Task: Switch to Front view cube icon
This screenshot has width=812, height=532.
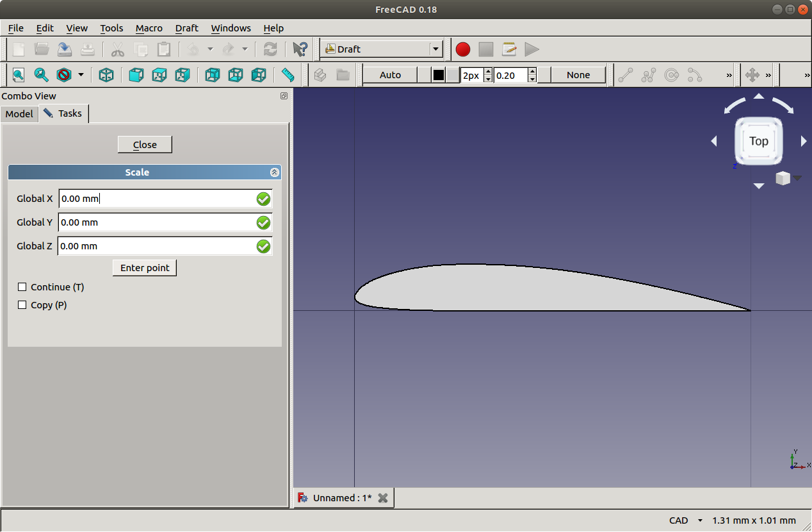Action: click(136, 75)
